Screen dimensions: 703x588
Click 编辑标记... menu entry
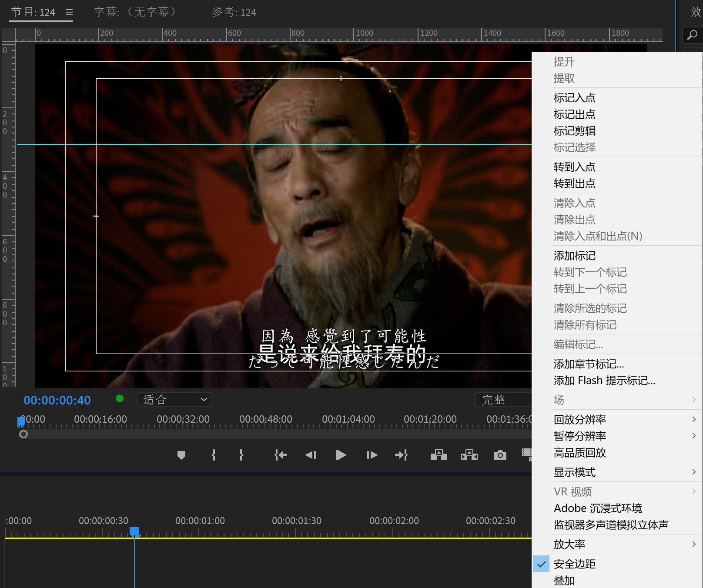[x=617, y=344]
